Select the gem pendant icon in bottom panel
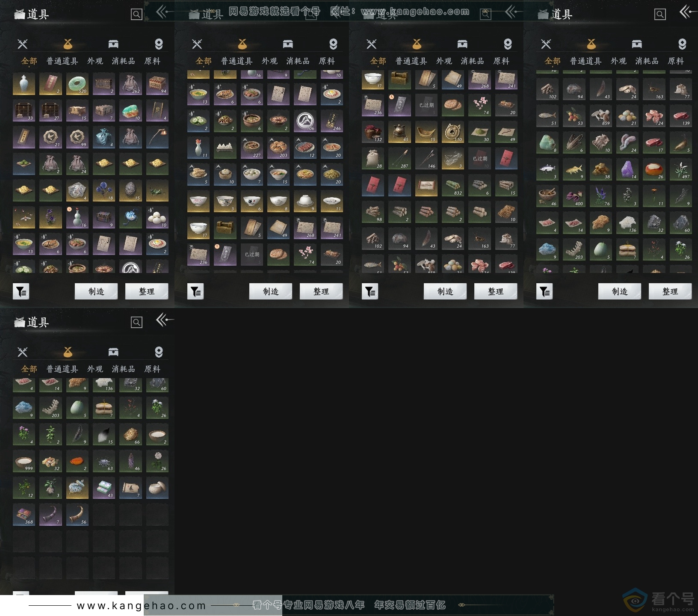 click(x=159, y=352)
